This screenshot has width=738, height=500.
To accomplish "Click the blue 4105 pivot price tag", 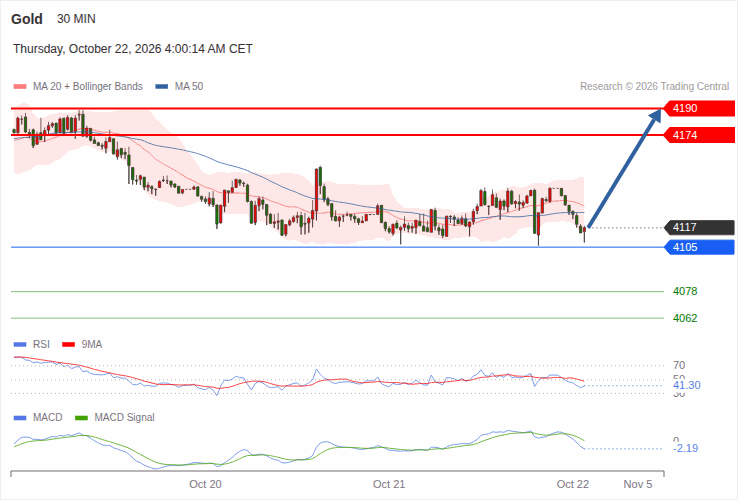I will click(x=699, y=247).
